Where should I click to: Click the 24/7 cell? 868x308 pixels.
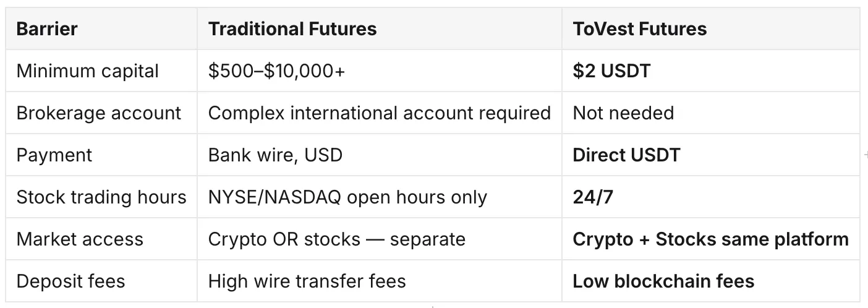593,197
